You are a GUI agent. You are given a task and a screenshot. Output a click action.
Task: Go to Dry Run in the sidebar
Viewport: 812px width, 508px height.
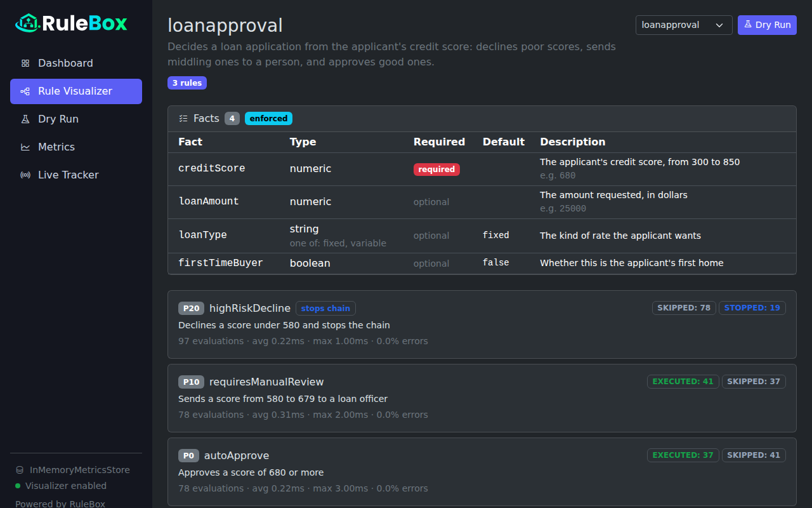[x=76, y=119]
